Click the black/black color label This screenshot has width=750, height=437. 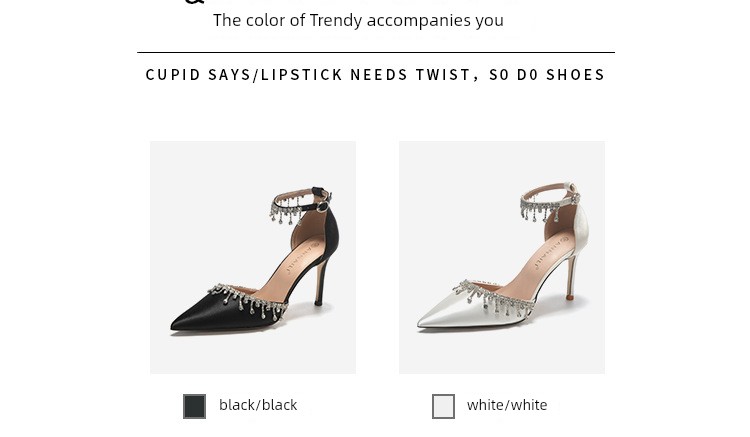tap(258, 405)
